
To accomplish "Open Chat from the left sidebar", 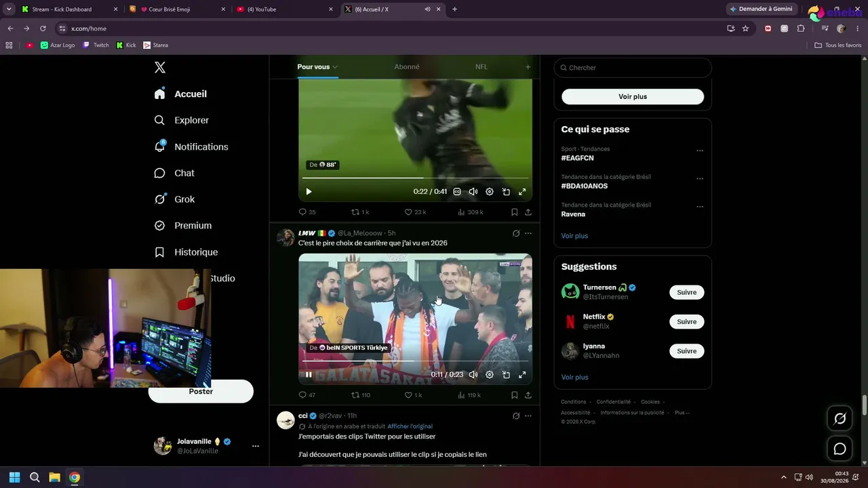I will 174,173.
